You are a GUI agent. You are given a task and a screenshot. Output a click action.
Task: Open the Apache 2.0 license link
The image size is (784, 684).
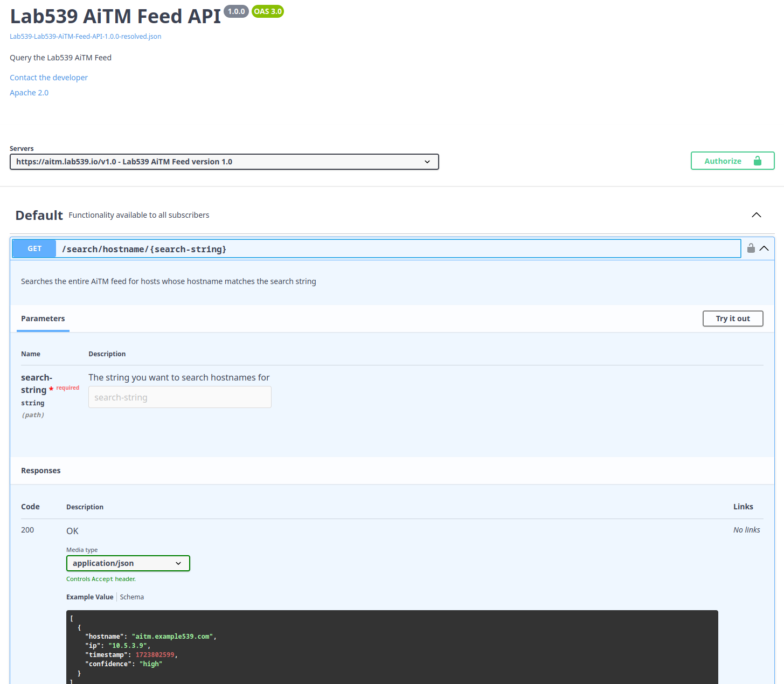click(x=29, y=93)
